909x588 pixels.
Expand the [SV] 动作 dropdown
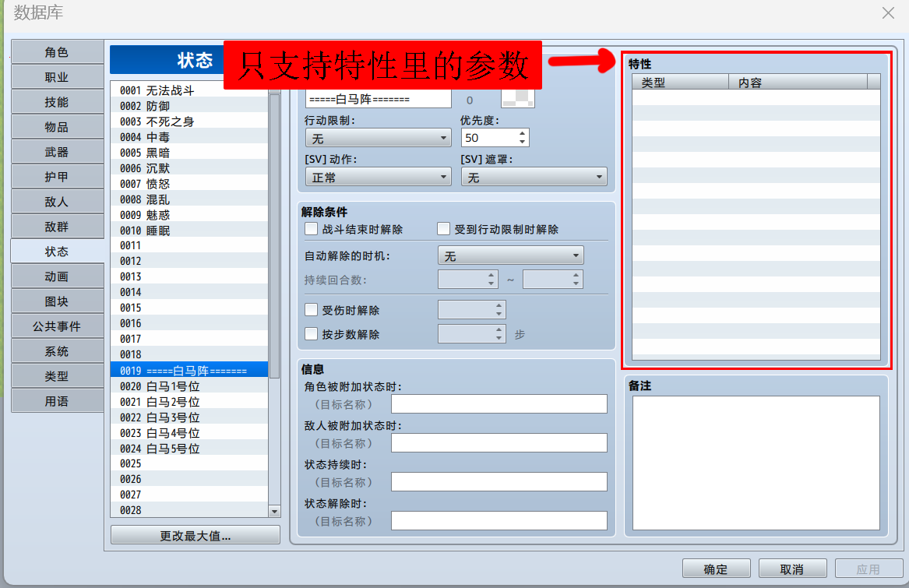pyautogui.click(x=378, y=177)
